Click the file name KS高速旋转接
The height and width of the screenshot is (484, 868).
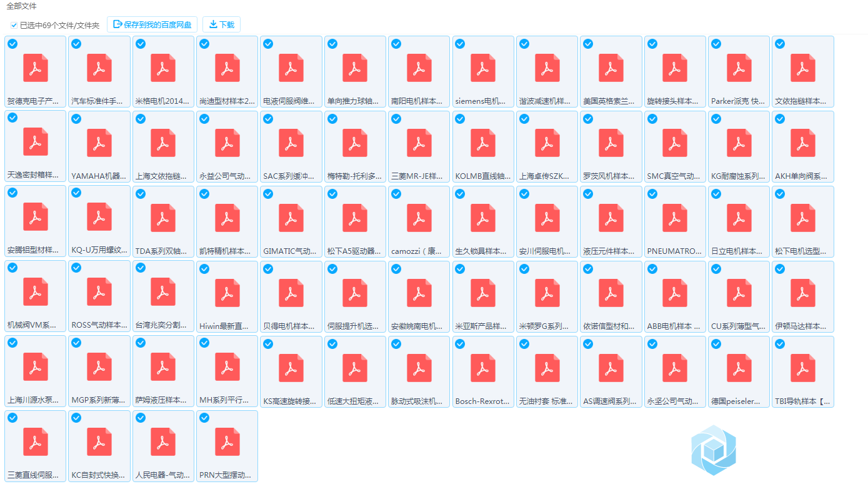291,401
